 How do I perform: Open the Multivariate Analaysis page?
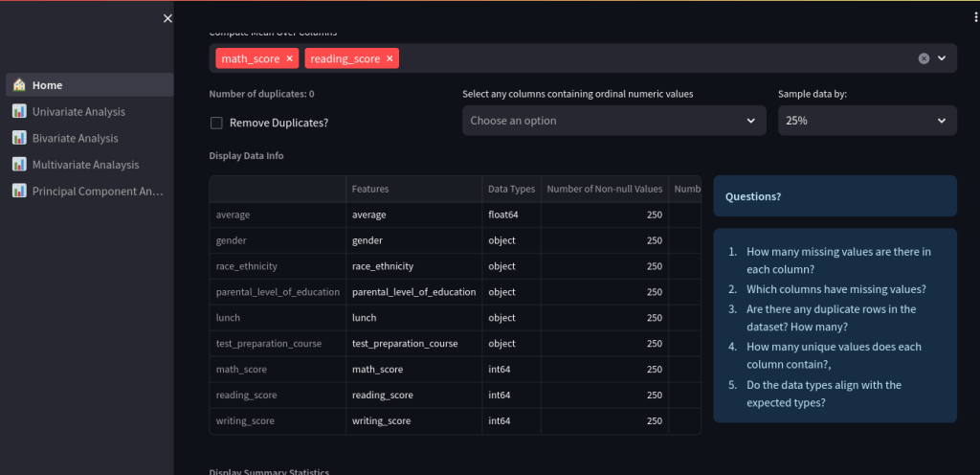point(85,165)
